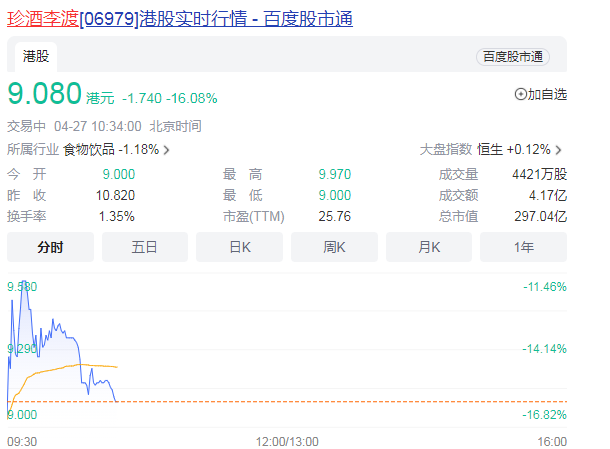Viewport: 610px width, 449px height.
Task: Click the chart axis label -16.82%
Action: pos(544,415)
